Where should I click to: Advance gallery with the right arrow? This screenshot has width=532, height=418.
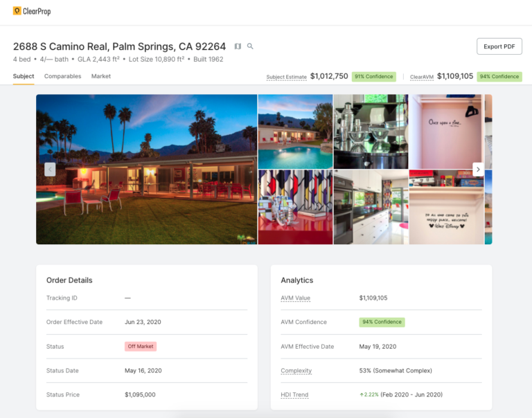point(478,169)
